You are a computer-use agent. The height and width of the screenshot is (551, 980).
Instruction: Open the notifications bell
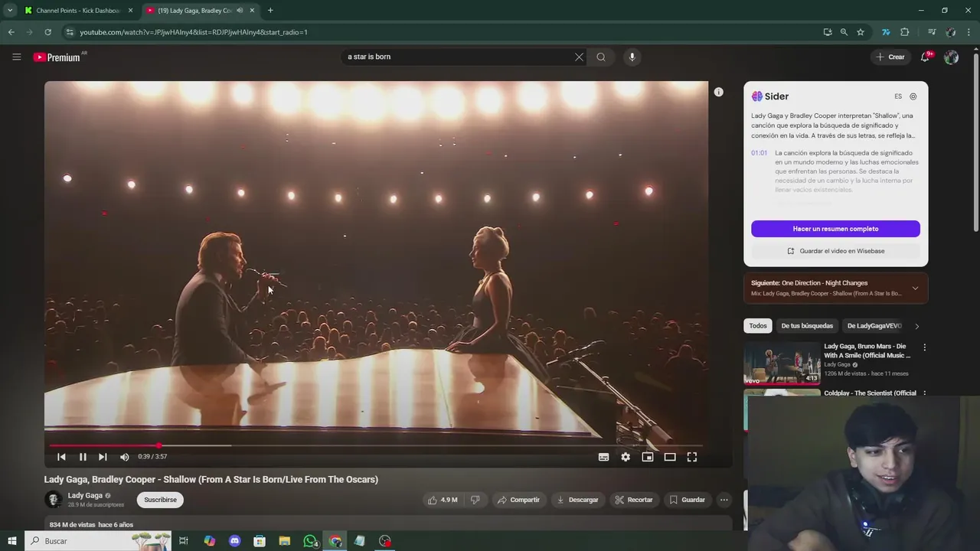click(x=925, y=57)
